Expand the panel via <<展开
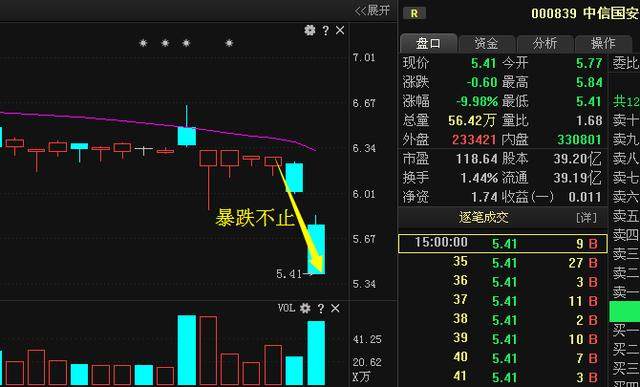Viewport: 640px width, 387px height. pos(372,10)
